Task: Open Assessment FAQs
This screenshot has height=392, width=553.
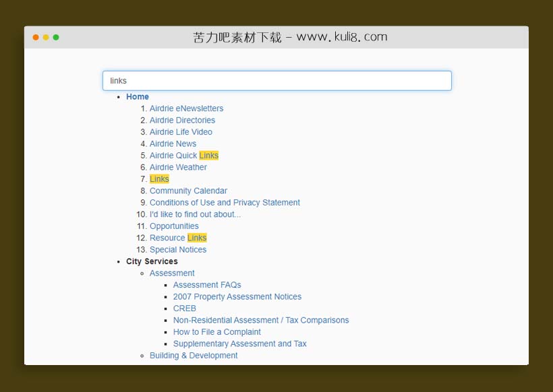Action: coord(207,286)
